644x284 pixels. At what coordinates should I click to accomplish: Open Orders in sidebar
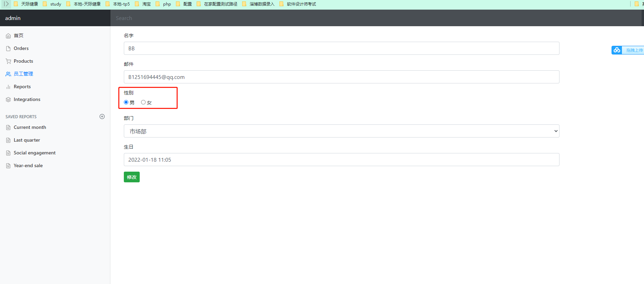pyautogui.click(x=21, y=49)
